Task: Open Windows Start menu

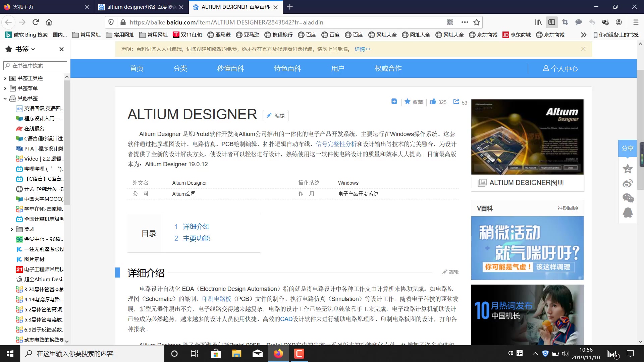Action: 10,354
